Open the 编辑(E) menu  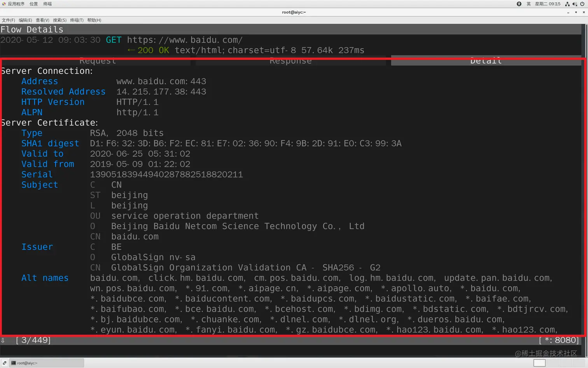25,20
